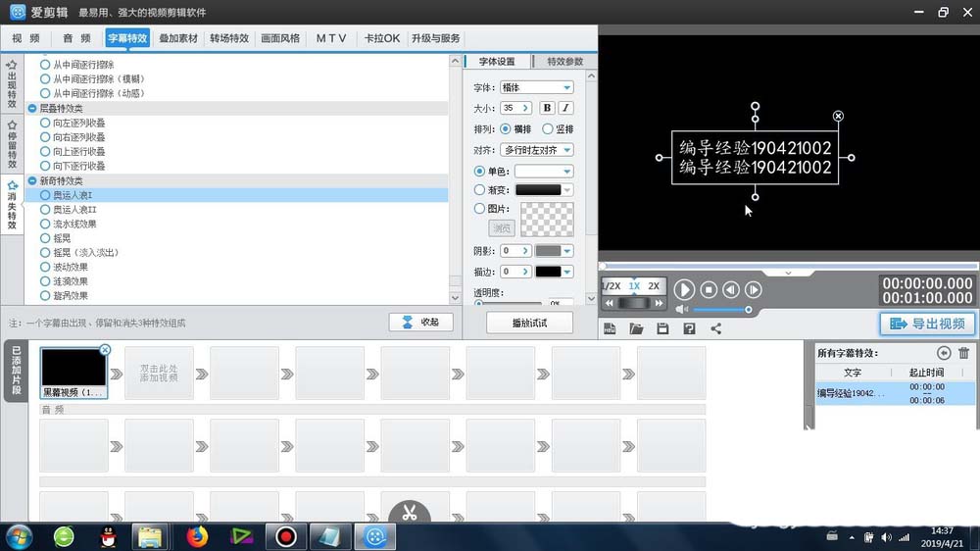Remove the black screen video clip
The image size is (980, 551).
pyautogui.click(x=105, y=350)
